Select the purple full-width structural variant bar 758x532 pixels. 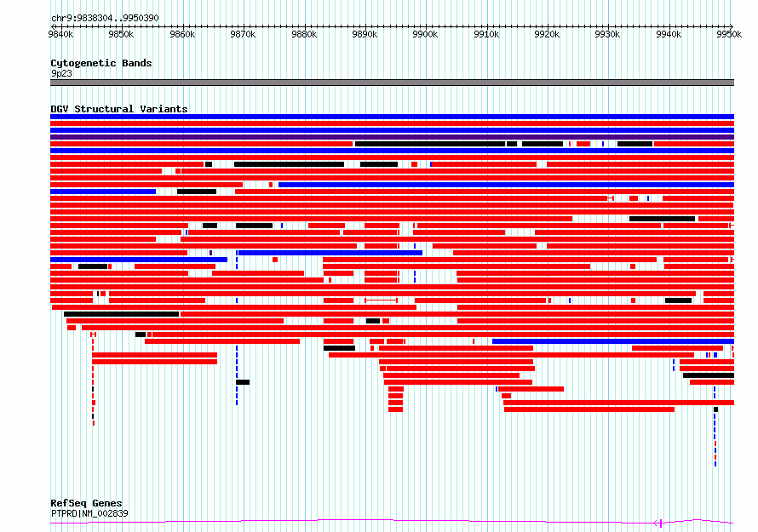click(392, 137)
